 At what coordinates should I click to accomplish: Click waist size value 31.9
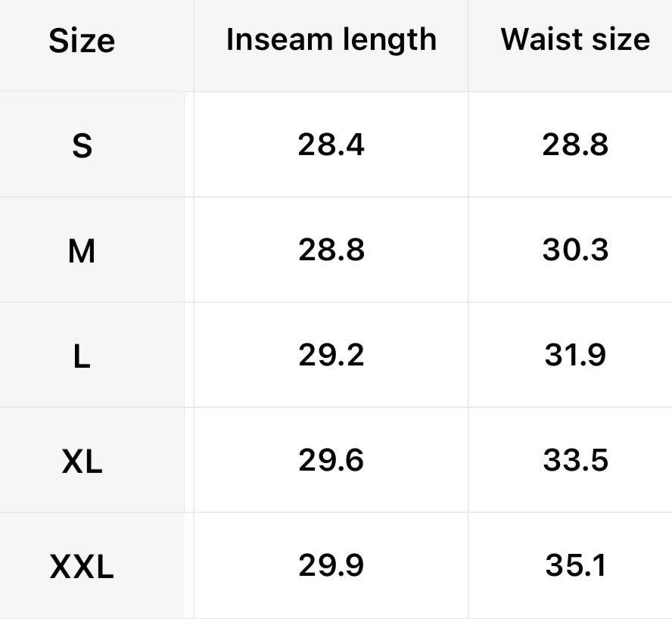575,355
